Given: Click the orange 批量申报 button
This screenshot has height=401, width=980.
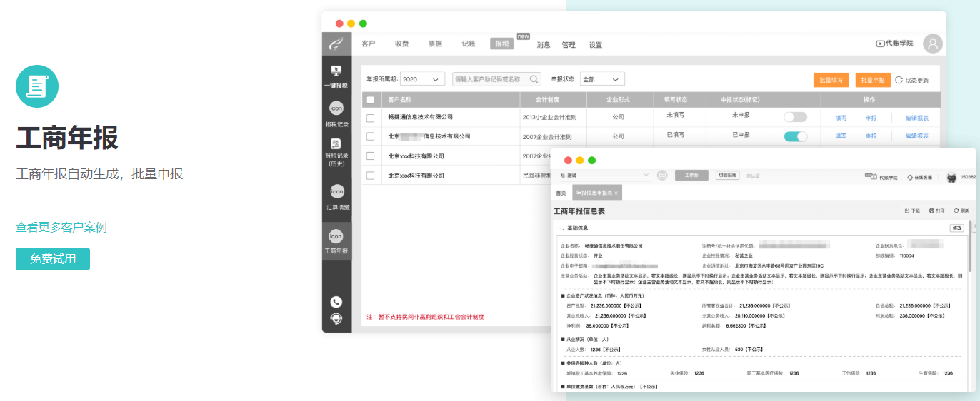Looking at the screenshot, I should click(x=873, y=81).
